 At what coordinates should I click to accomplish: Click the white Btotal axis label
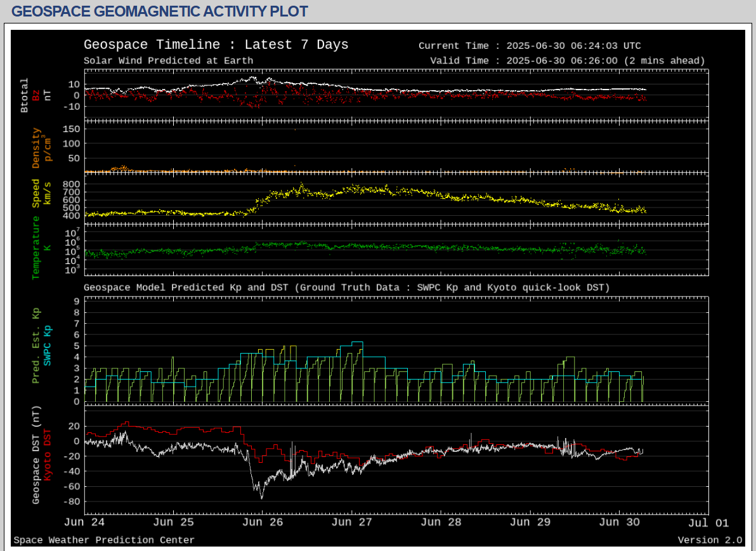click(25, 95)
